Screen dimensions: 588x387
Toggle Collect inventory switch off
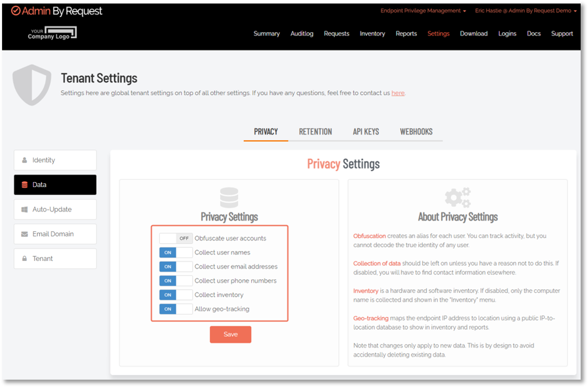click(x=176, y=295)
